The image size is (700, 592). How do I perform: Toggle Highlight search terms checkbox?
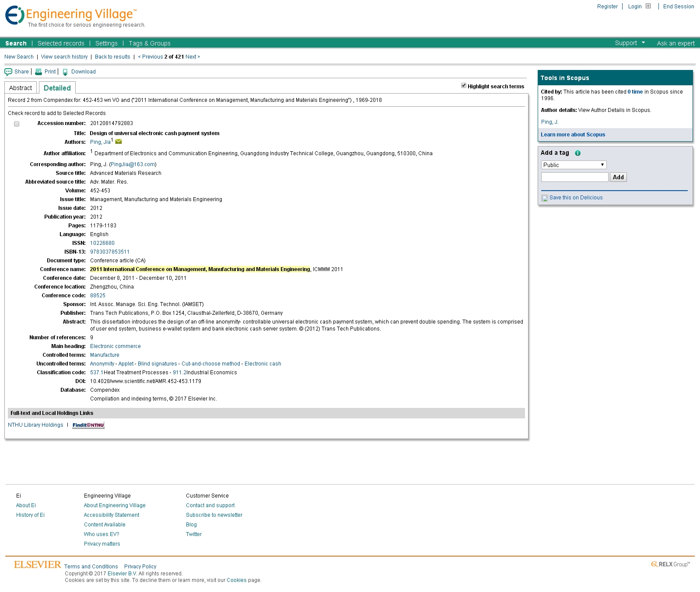click(464, 85)
